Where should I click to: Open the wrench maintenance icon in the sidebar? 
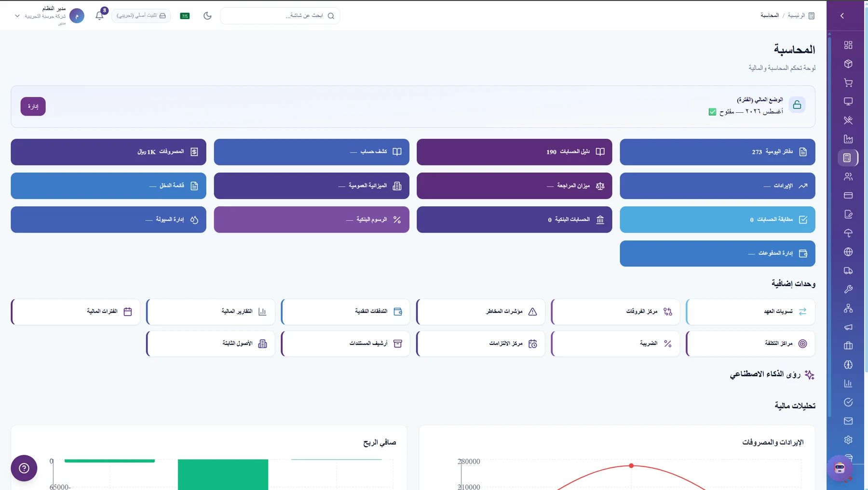point(848,289)
